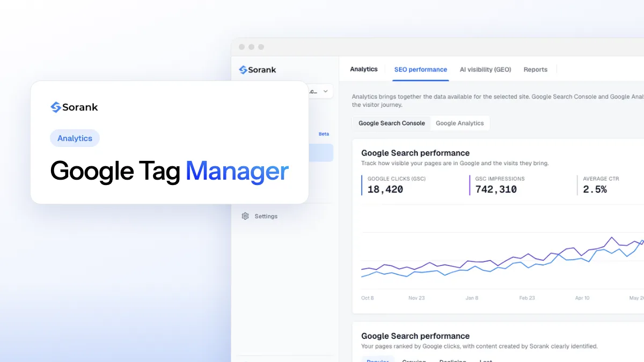Open the Analytics tab
Image resolution: width=644 pixels, height=362 pixels.
pos(364,69)
